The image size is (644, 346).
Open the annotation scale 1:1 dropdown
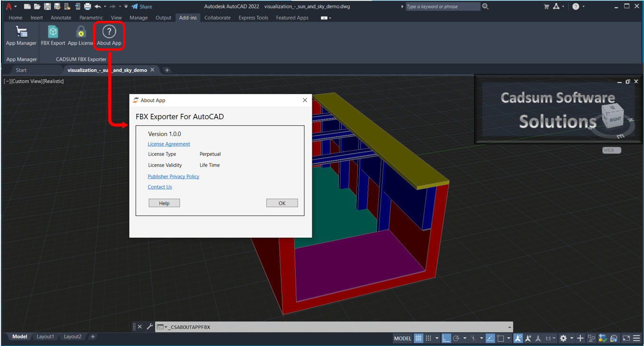[x=551, y=338]
